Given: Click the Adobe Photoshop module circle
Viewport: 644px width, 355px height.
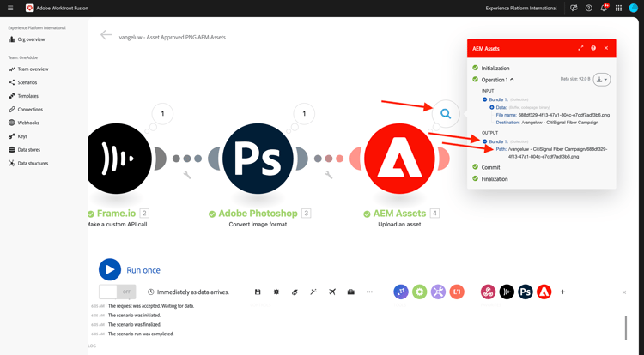Looking at the screenshot, I should click(x=258, y=159).
